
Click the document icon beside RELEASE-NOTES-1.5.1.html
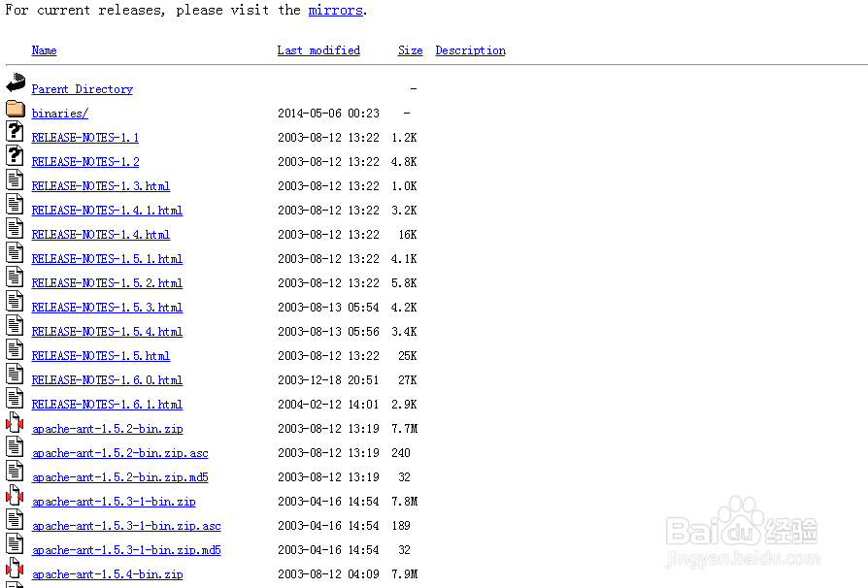click(15, 253)
